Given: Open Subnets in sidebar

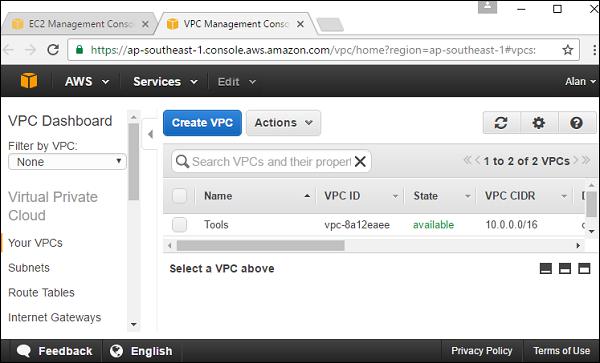Looking at the screenshot, I should coord(29,268).
